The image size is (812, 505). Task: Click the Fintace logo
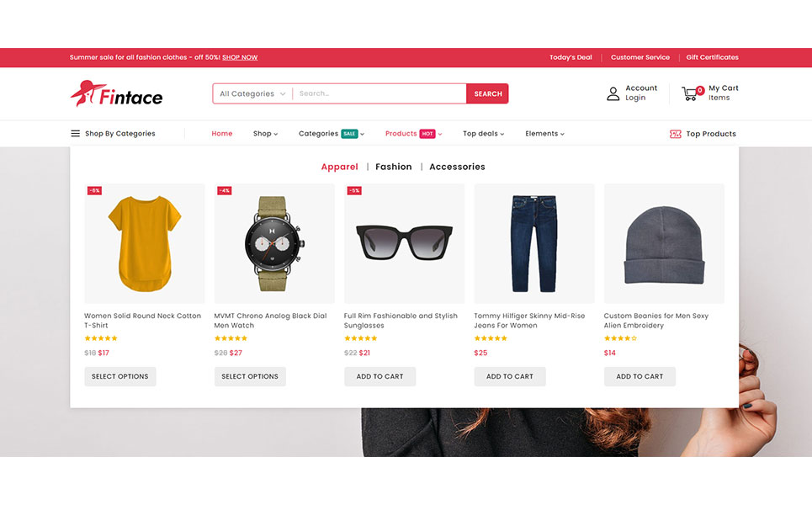point(116,94)
